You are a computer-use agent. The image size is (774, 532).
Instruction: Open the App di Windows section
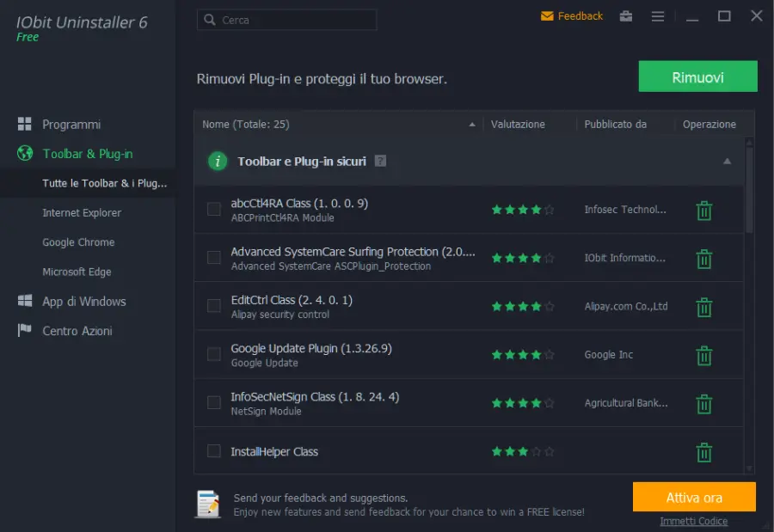pos(84,301)
